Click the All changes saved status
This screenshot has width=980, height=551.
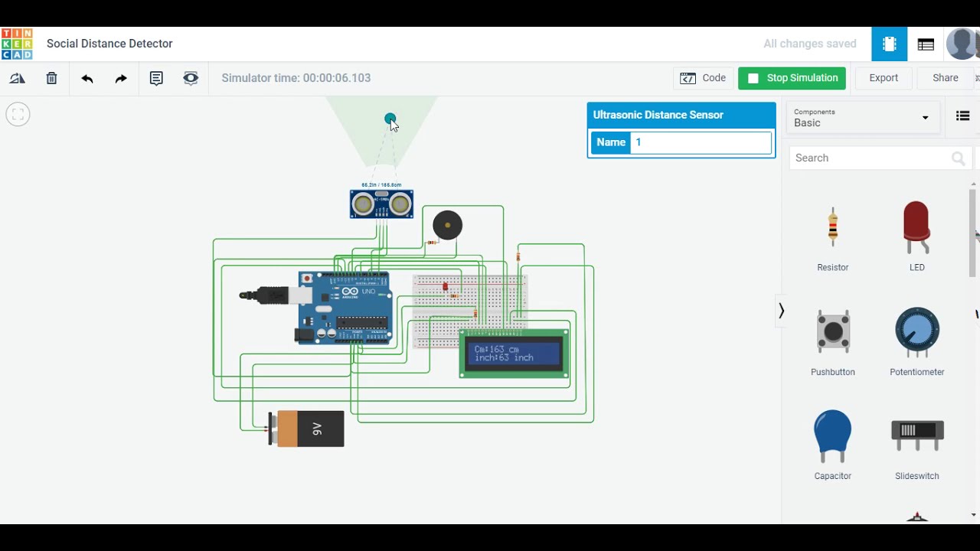(x=810, y=44)
